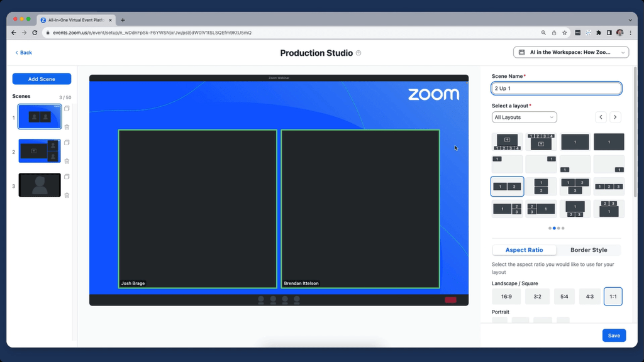644x362 pixels.
Task: Select scene 2 thumbnail
Action: point(40,151)
